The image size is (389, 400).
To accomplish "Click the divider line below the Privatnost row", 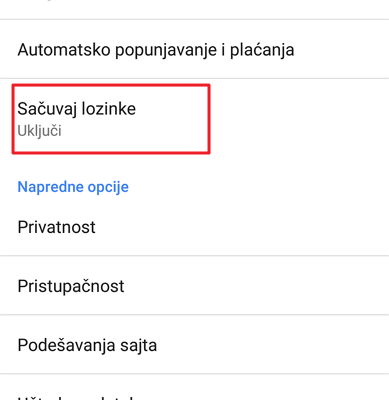I will (194, 256).
